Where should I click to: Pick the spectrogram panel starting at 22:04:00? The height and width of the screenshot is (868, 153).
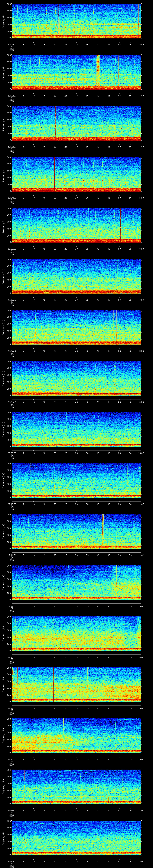(x=77, y=174)
